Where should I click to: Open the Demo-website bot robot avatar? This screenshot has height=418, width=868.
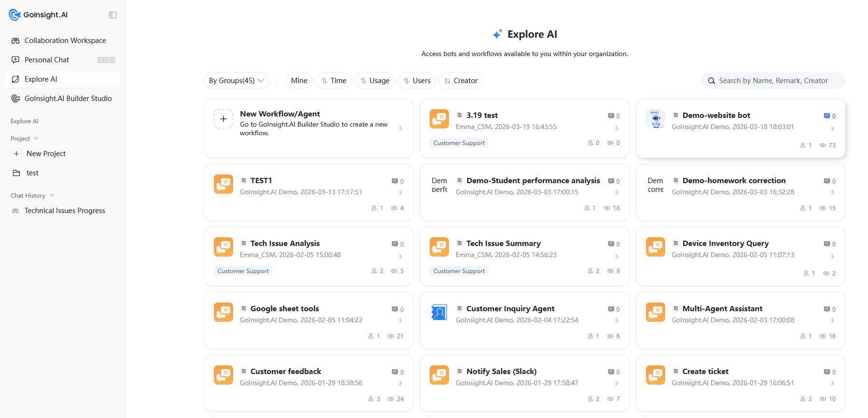655,119
